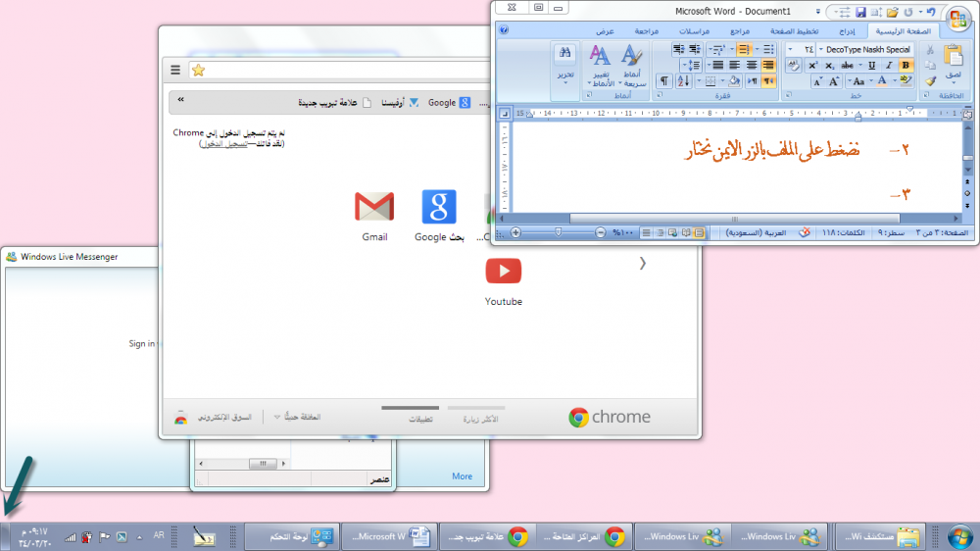Toggle Italic formatting in Word

click(889, 65)
